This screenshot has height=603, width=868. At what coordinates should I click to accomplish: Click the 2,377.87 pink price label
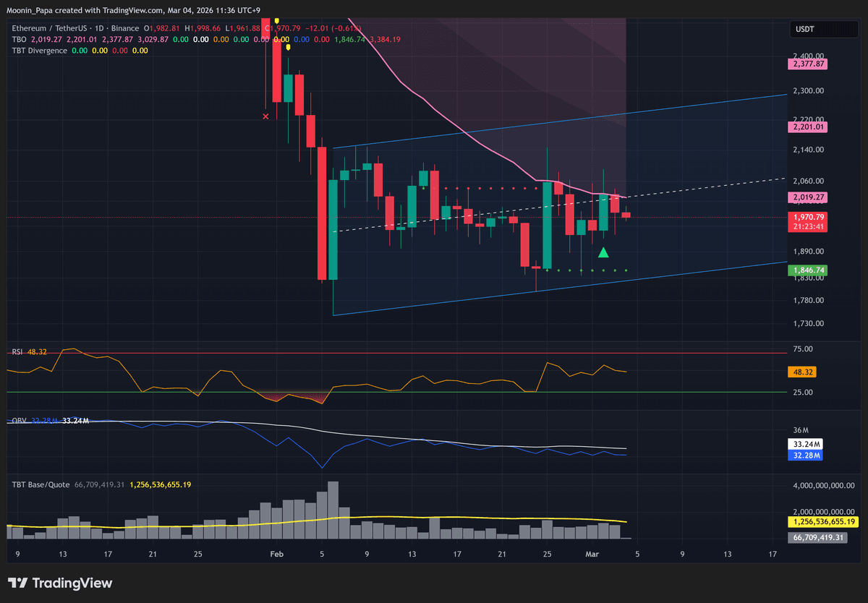tap(807, 64)
